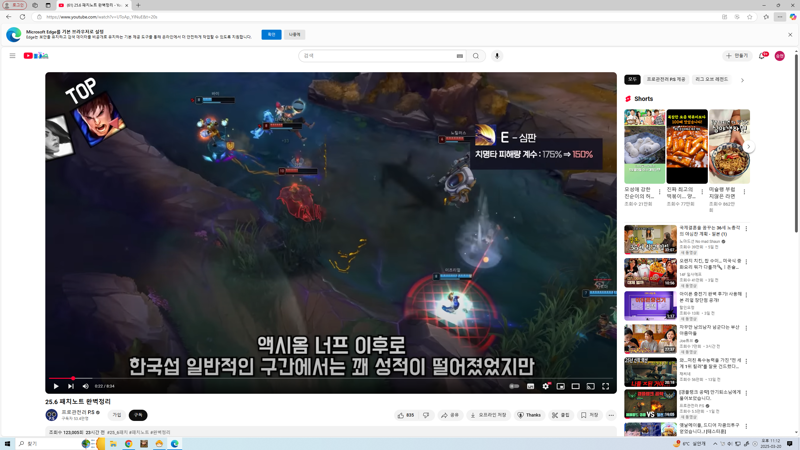Mute the video volume

(x=85, y=386)
